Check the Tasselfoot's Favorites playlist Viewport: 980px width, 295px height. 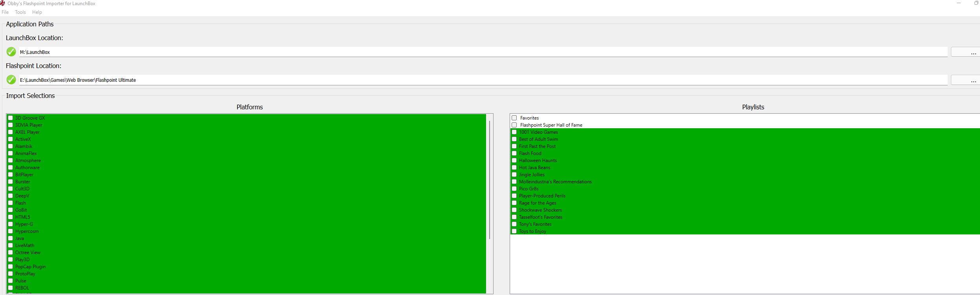coord(514,217)
